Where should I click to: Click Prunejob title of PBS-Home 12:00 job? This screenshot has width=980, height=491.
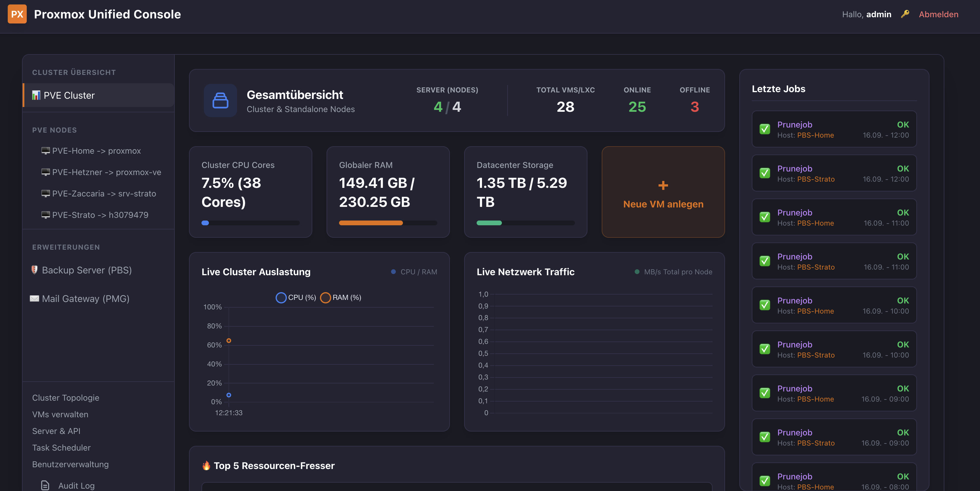[794, 125]
